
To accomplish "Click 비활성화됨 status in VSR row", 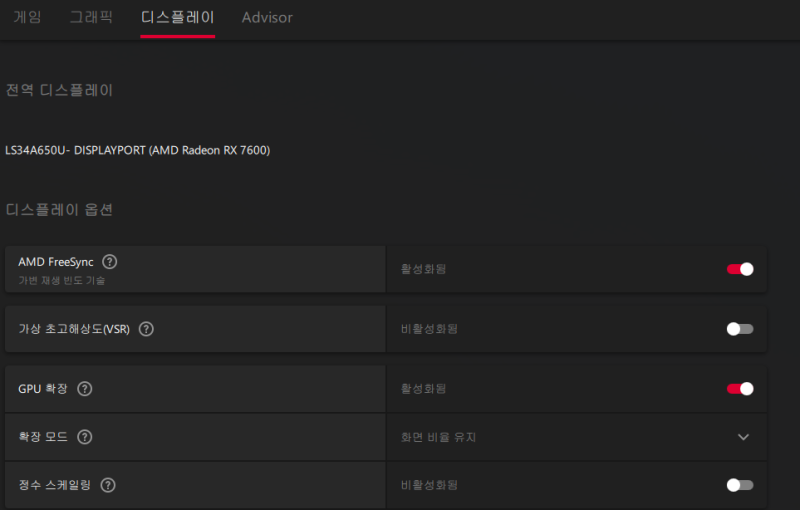I will tap(429, 329).
